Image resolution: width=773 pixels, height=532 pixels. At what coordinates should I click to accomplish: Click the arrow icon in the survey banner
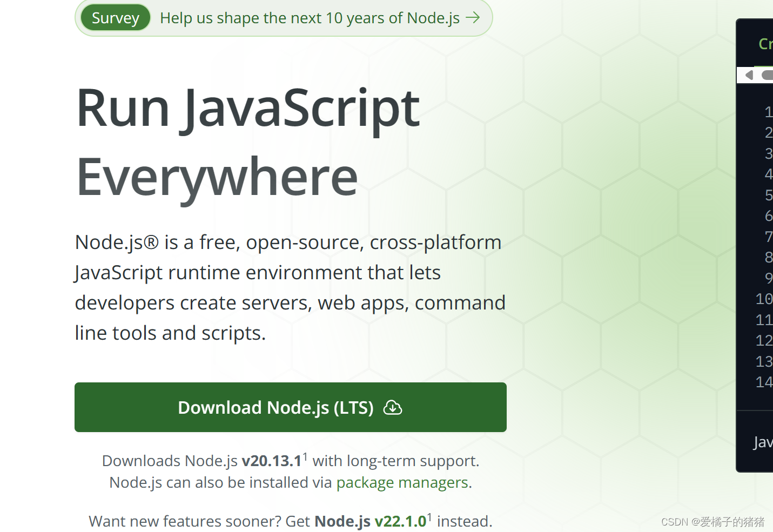click(472, 18)
